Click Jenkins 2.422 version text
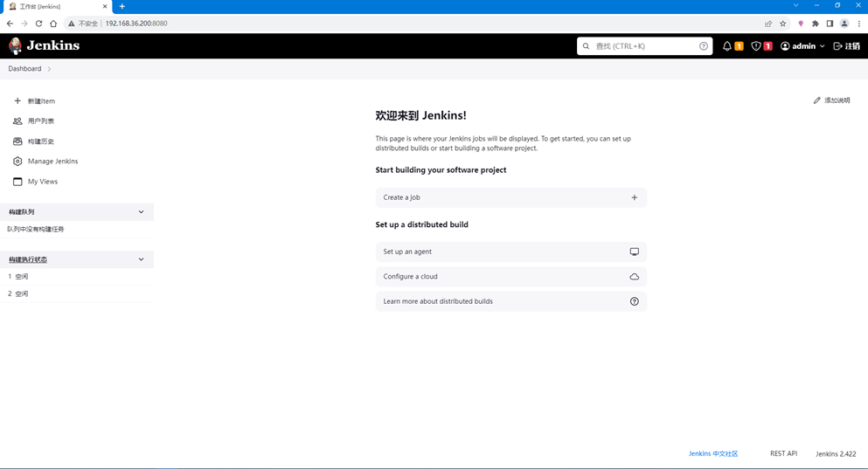 (836, 454)
